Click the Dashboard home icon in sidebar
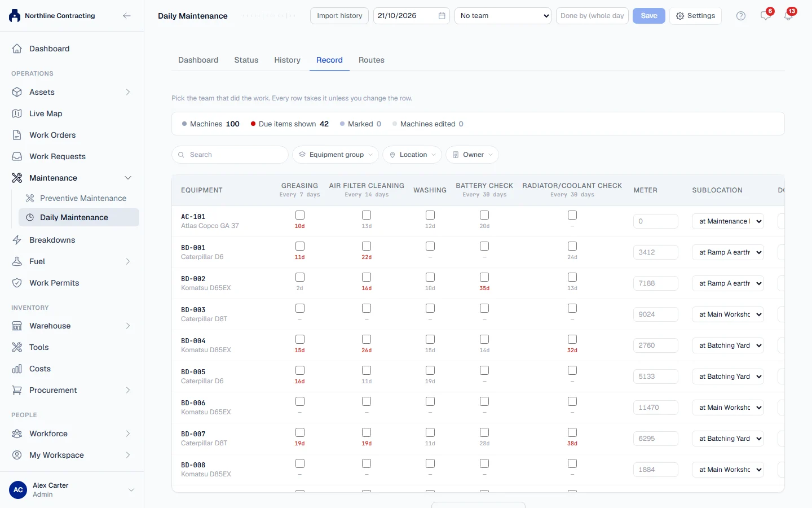The image size is (812, 508). [x=17, y=49]
